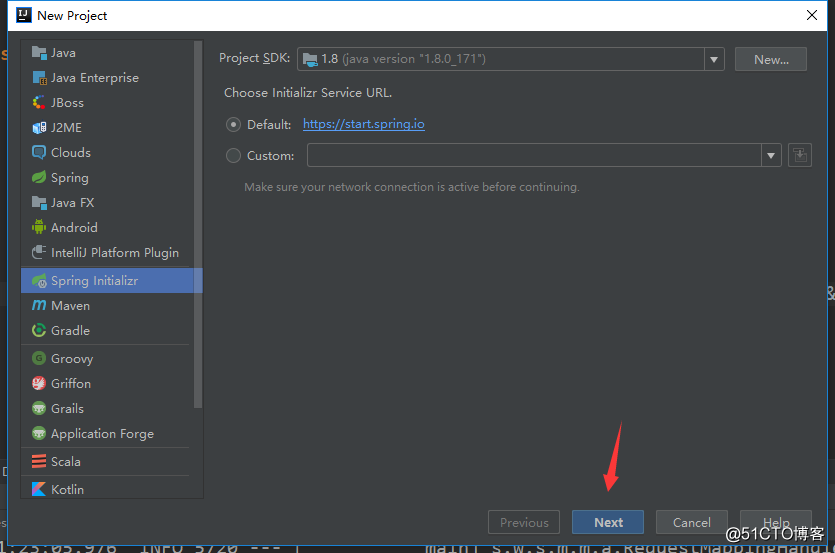The width and height of the screenshot is (835, 553).
Task: Click the Griffon red icon
Action: click(39, 383)
